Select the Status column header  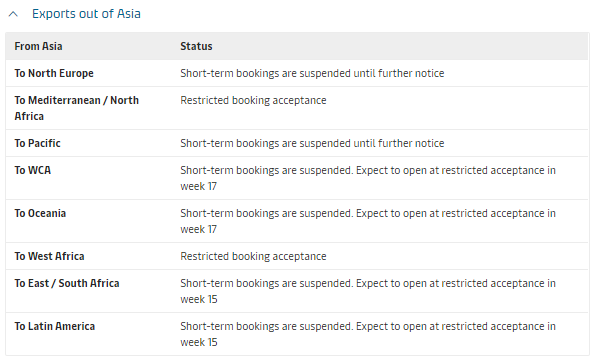[x=196, y=46]
